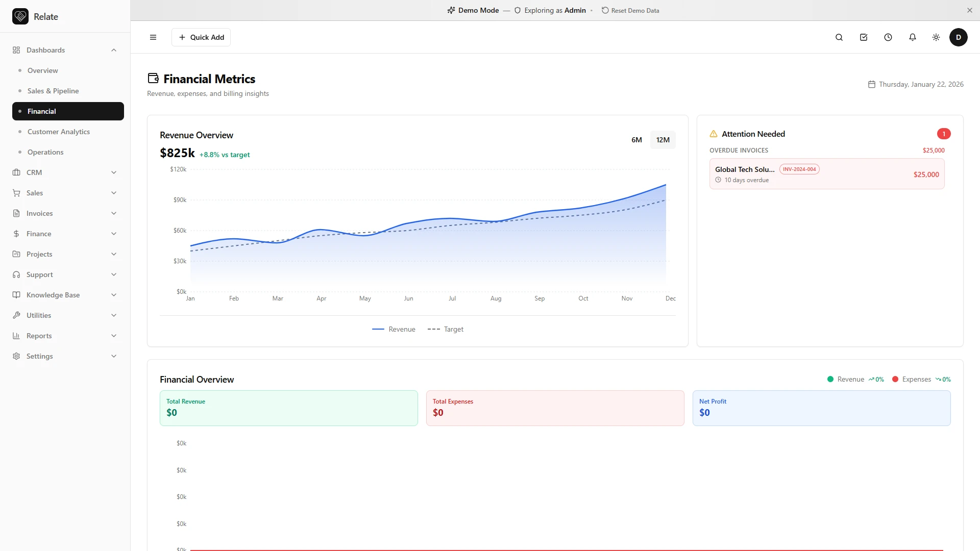Open the search icon in top bar
The width and height of the screenshot is (980, 551).
(x=839, y=37)
